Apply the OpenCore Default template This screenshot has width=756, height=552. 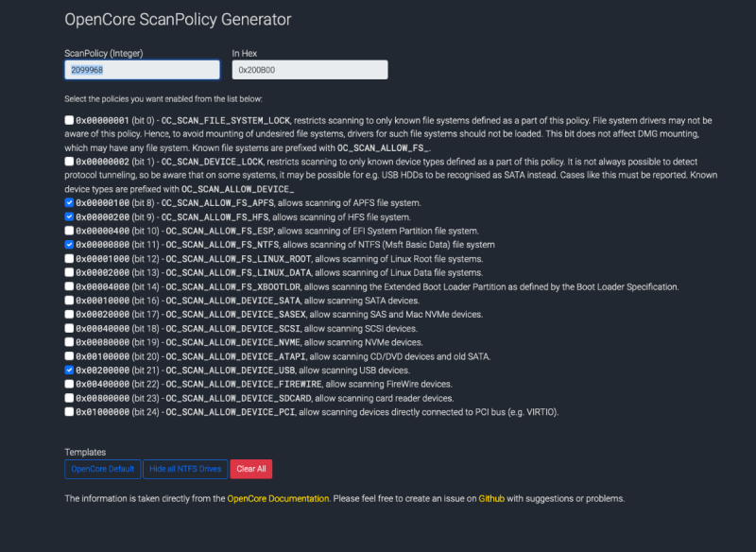tap(102, 469)
